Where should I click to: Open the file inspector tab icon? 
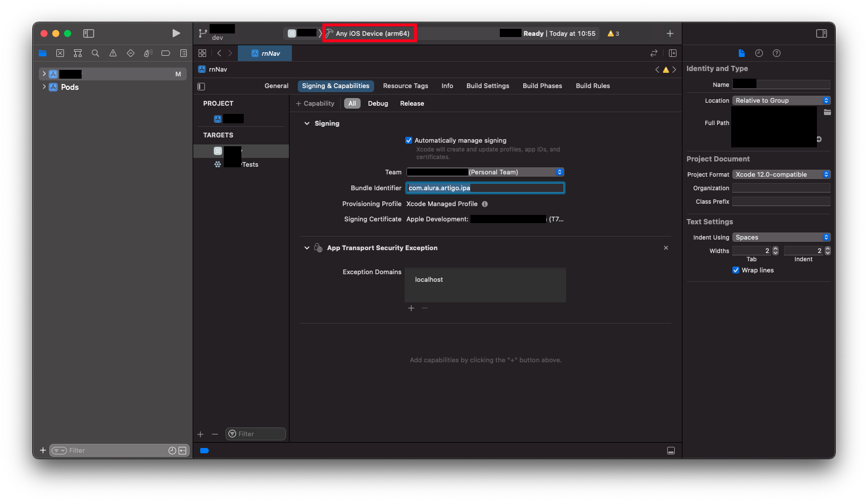pos(741,53)
